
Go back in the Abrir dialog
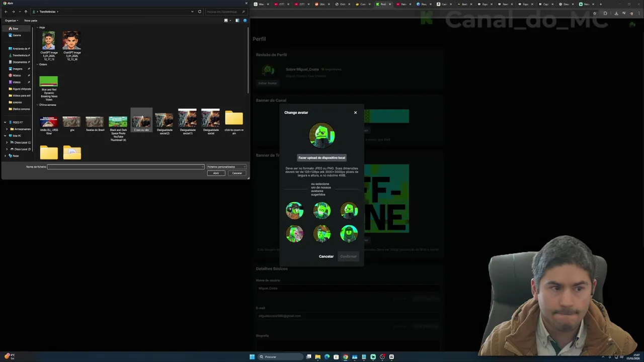[x=7, y=12]
